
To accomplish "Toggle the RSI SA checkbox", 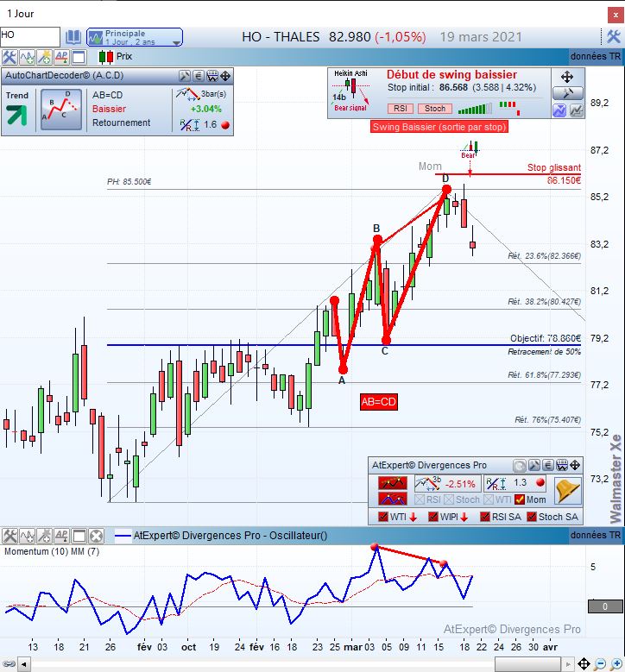I will pyautogui.click(x=485, y=517).
